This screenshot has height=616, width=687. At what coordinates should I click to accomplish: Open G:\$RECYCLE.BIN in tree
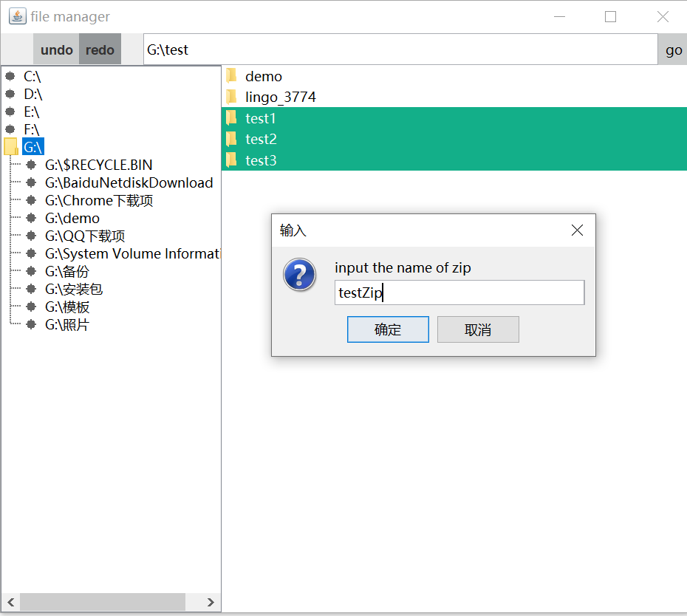(98, 165)
